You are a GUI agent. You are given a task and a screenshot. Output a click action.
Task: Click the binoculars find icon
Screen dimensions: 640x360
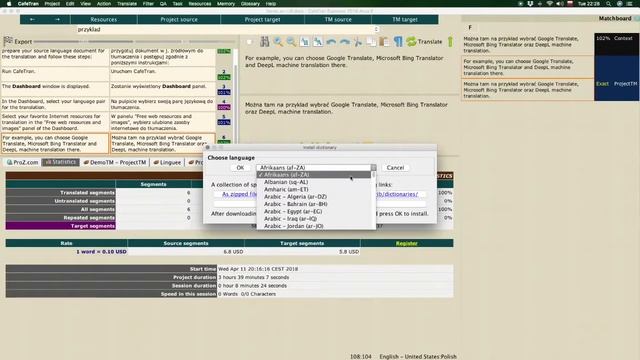point(264,41)
